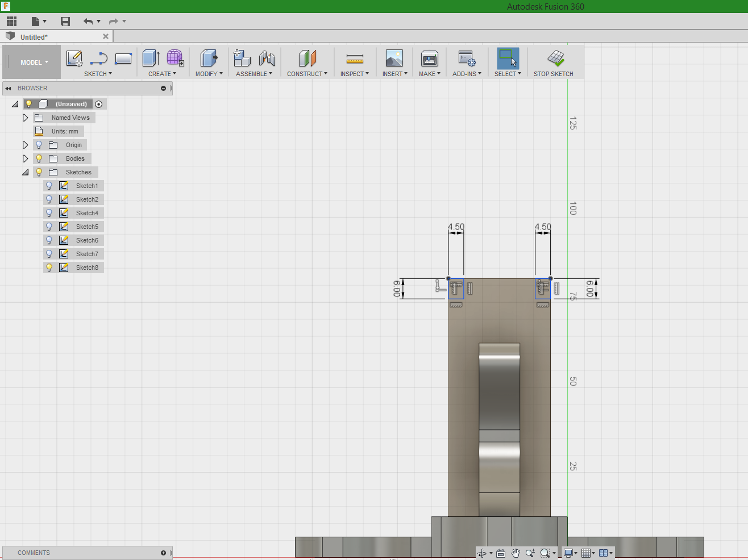The width and height of the screenshot is (748, 560).
Task: Open the INSPECT menu
Action: point(355,74)
